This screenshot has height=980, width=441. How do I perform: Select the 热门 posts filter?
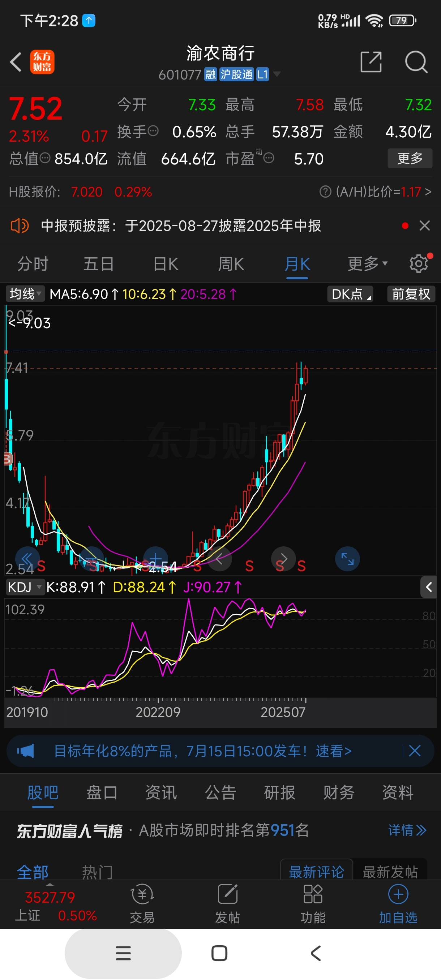coord(97,872)
